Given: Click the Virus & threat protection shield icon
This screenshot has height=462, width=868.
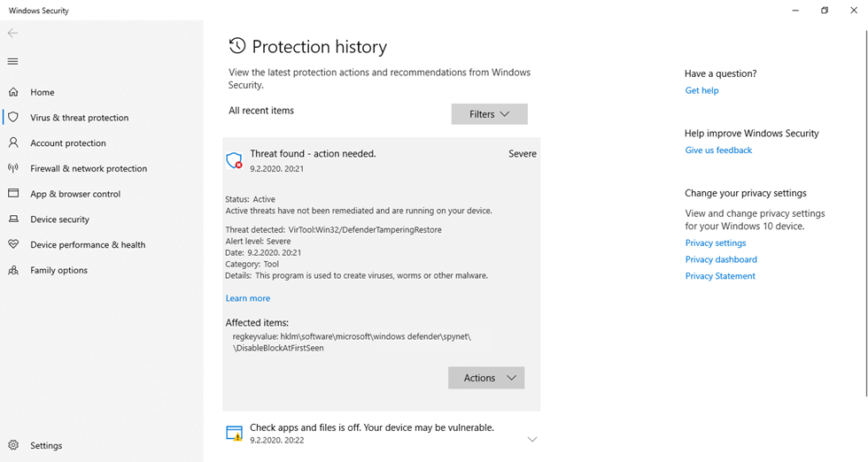Looking at the screenshot, I should (13, 117).
